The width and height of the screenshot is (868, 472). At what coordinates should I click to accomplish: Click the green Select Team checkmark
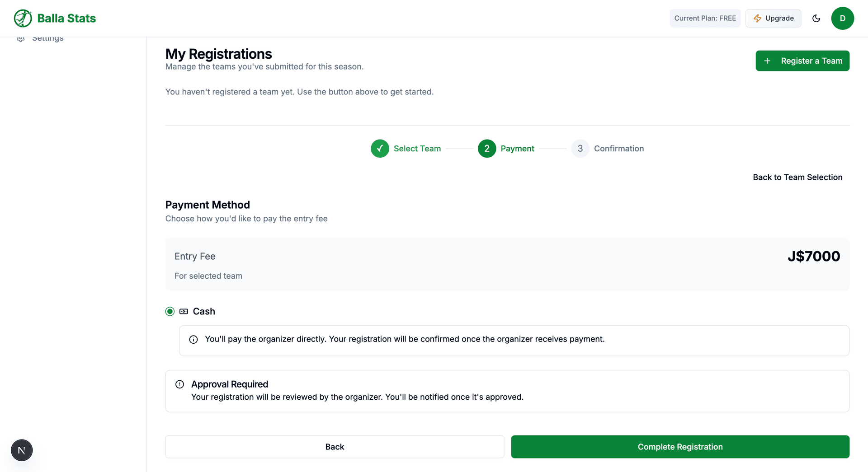tap(380, 148)
